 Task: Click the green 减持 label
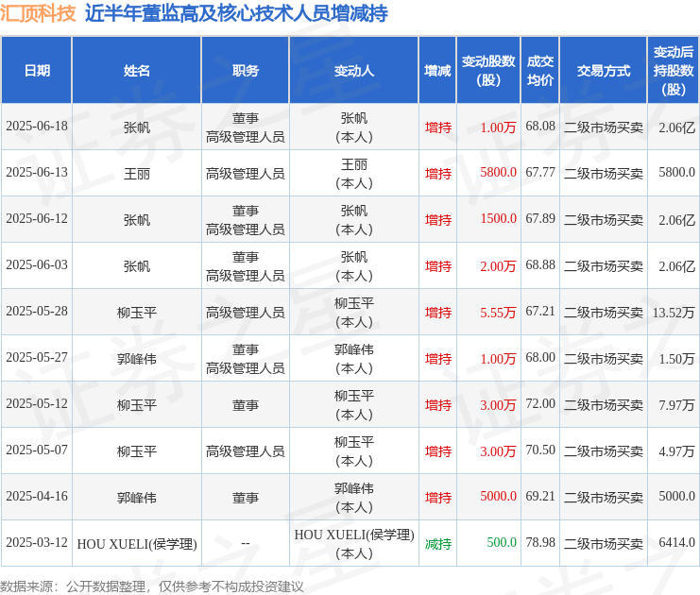point(438,544)
